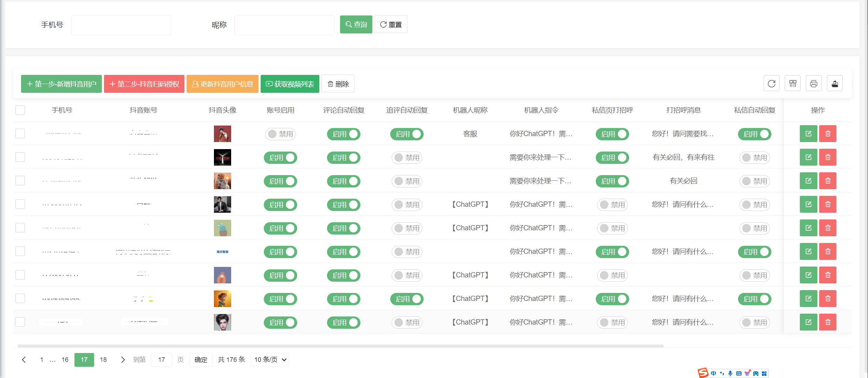Delete the row greeting 有关必回，有来有往
This screenshot has width=868, height=378.
point(828,157)
